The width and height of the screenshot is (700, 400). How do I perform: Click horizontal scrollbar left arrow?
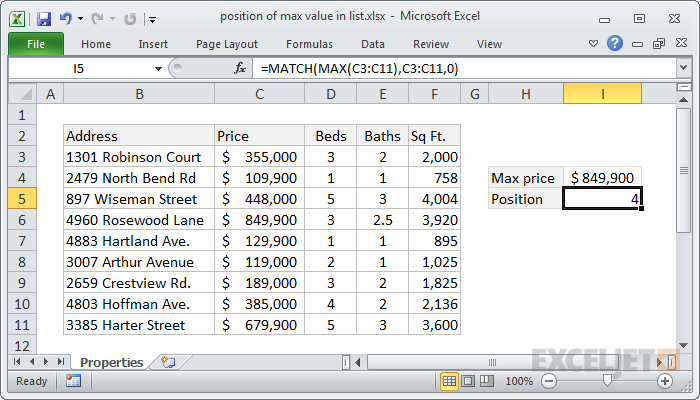(x=358, y=362)
